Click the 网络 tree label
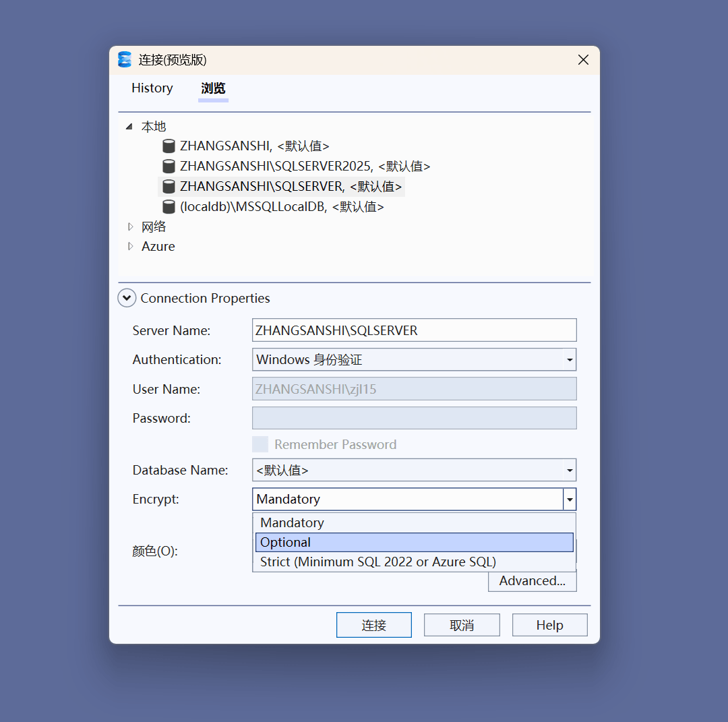The width and height of the screenshot is (728, 722). pos(154,227)
